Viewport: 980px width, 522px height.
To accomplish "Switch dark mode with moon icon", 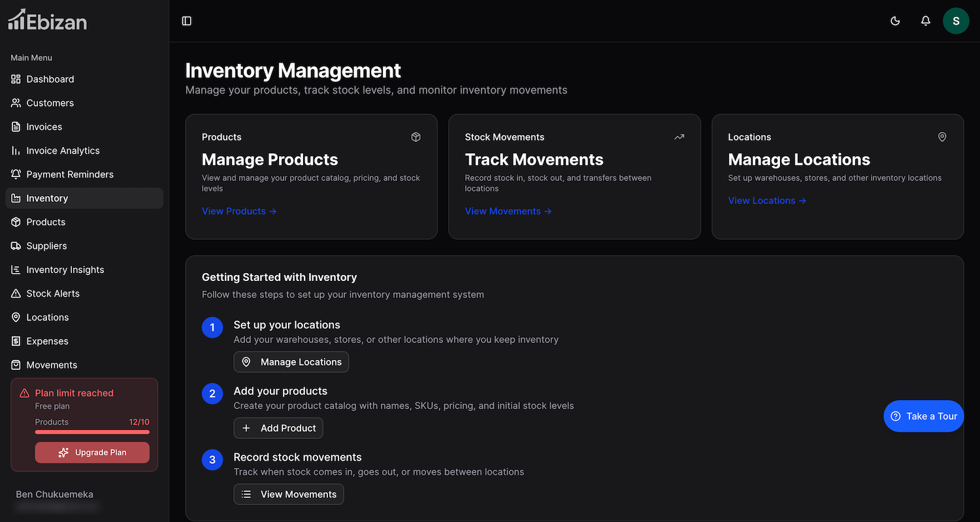I will (x=895, y=21).
